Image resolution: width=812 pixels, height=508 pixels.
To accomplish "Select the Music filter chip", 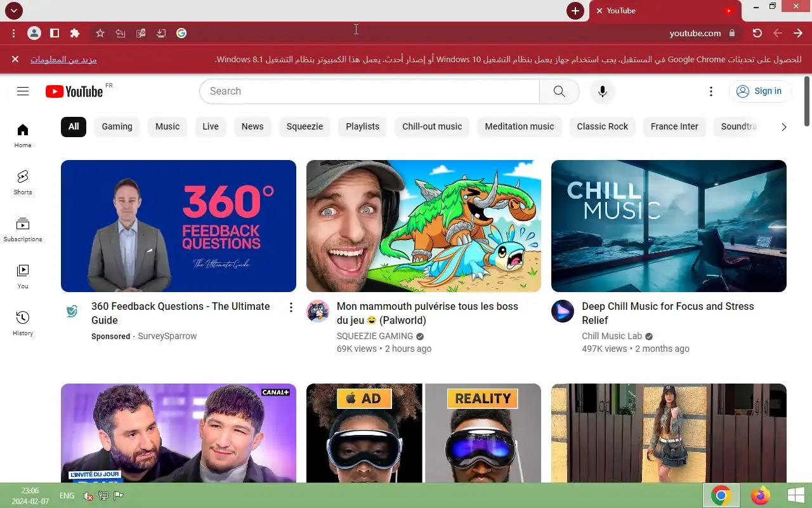I will pyautogui.click(x=167, y=126).
